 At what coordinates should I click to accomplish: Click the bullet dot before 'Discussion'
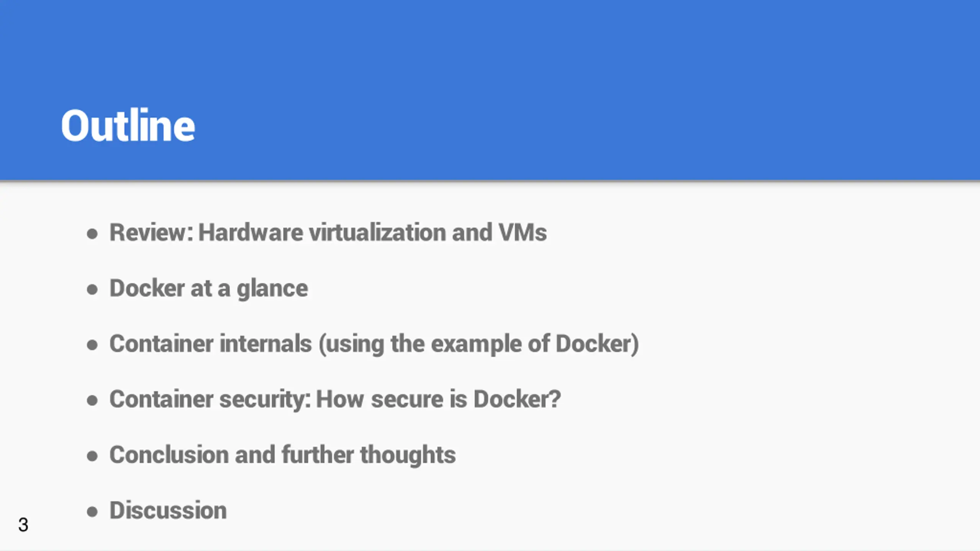point(92,512)
